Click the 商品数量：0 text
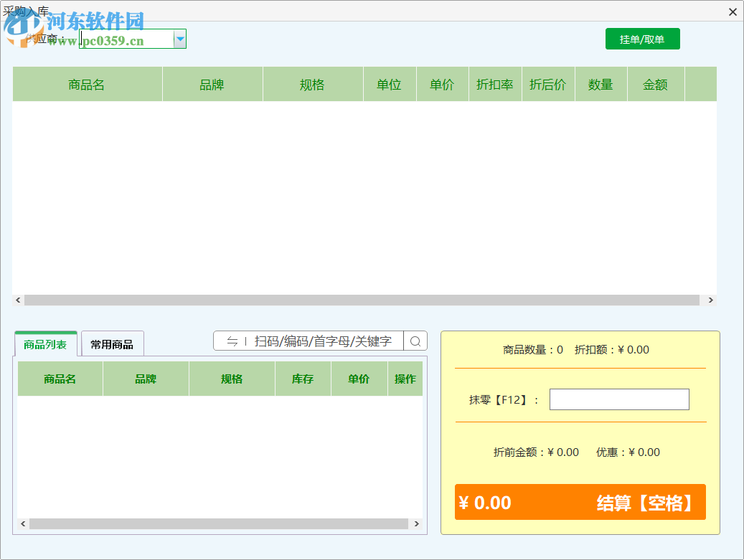 pos(533,350)
